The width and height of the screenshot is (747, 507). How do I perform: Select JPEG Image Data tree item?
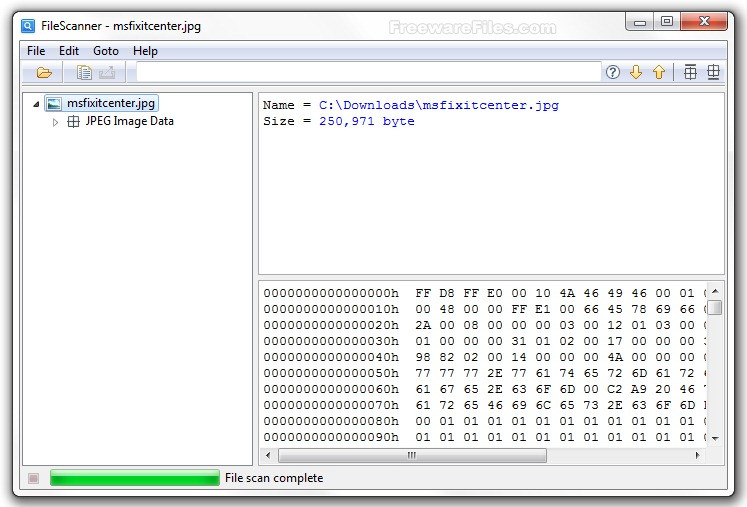(130, 121)
